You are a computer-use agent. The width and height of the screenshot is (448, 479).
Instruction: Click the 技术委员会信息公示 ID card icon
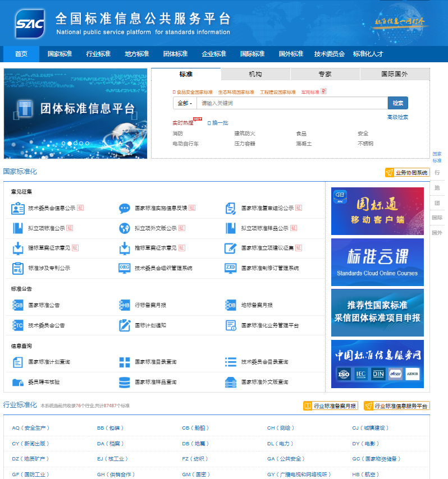coord(18,208)
